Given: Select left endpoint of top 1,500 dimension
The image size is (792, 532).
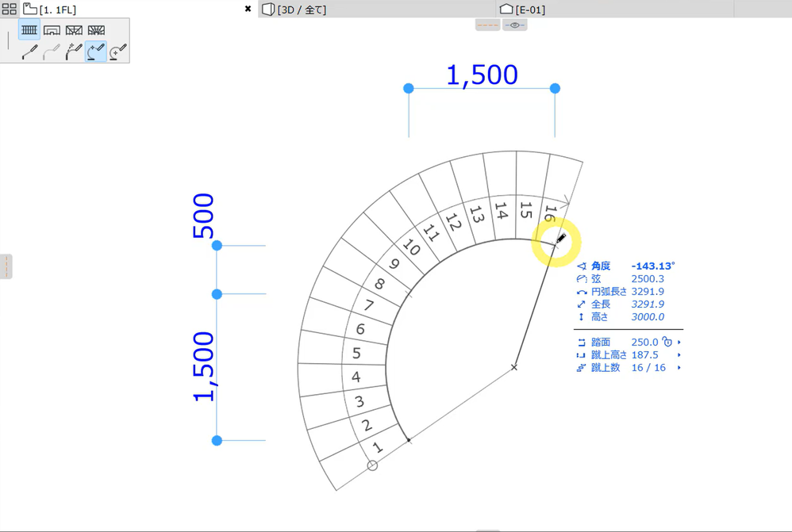Looking at the screenshot, I should click(x=409, y=88).
